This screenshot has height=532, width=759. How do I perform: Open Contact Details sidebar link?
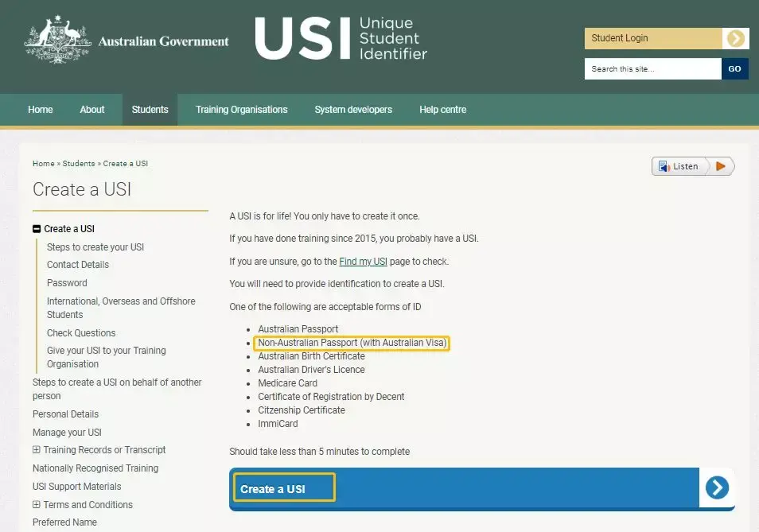coord(78,265)
